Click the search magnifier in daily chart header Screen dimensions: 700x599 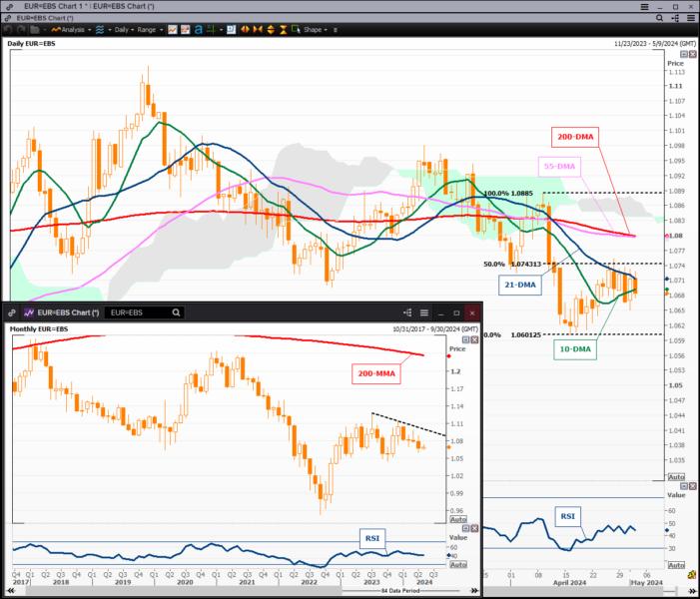[x=659, y=18]
